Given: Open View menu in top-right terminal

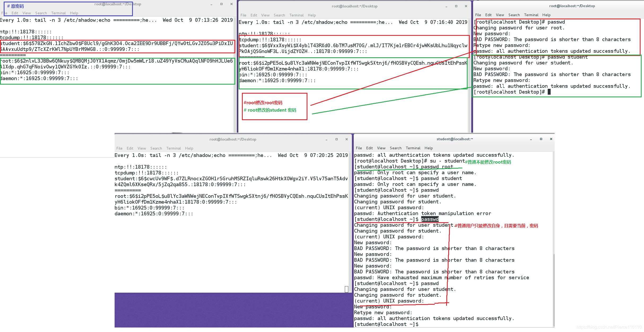Looking at the screenshot, I should point(500,15).
